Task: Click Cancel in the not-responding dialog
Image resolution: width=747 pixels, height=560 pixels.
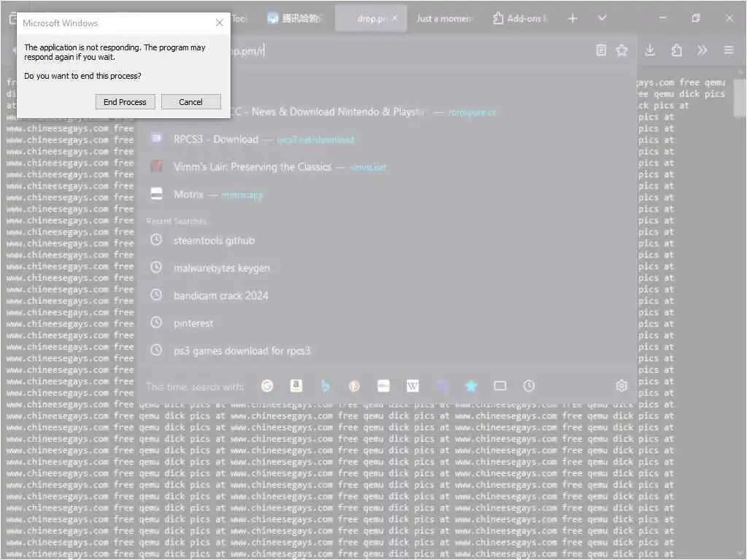Action: 190,102
